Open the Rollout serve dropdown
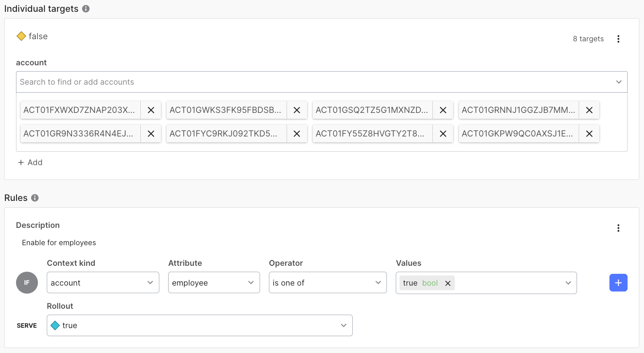Viewport: 644px width, 353px height. 199,326
